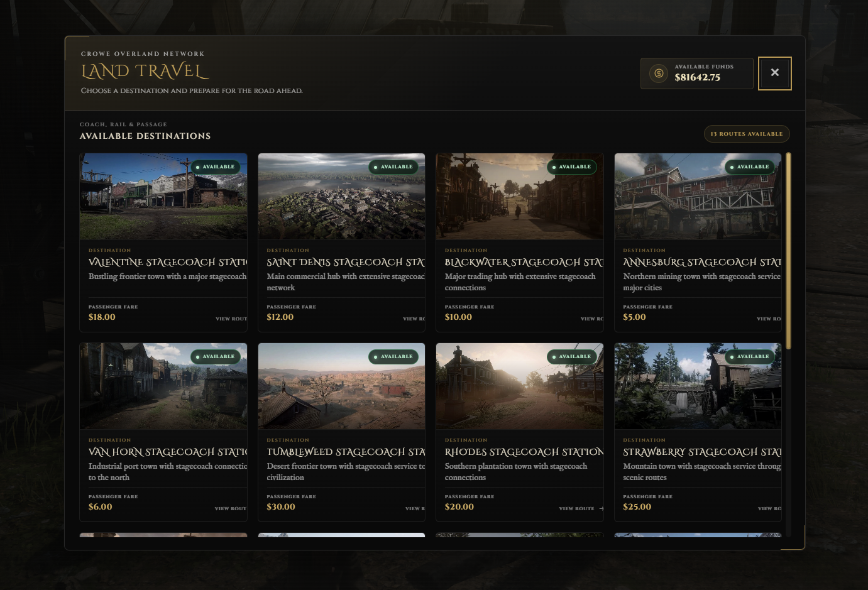Image resolution: width=868 pixels, height=590 pixels.
Task: Open the Saint Denis aerial view thumbnail
Action: point(341,196)
